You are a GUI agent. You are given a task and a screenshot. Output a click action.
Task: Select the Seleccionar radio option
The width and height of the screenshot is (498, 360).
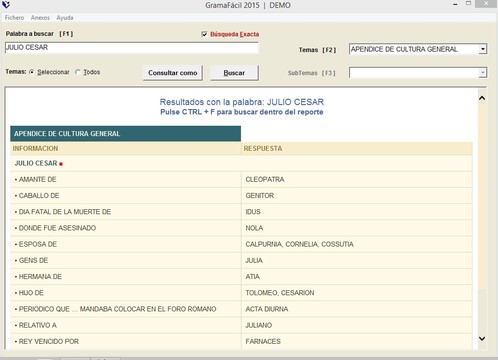click(x=32, y=72)
